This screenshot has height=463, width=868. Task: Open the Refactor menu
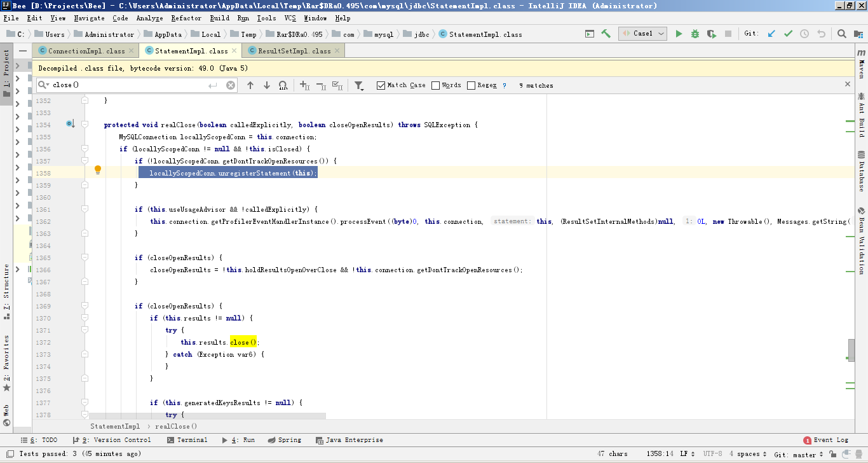tap(186, 18)
